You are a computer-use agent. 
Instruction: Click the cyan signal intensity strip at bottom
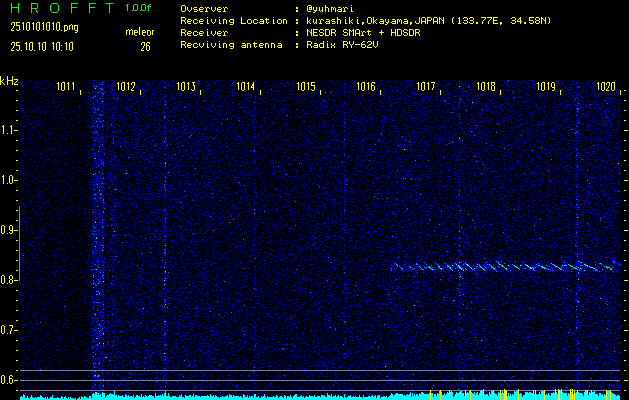(320, 395)
